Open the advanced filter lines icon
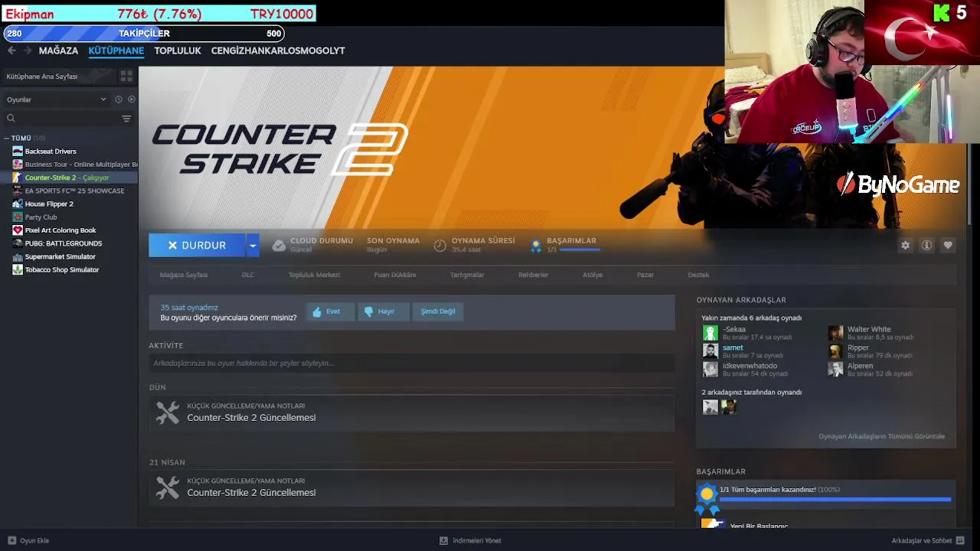This screenshot has width=980, height=551. (126, 119)
